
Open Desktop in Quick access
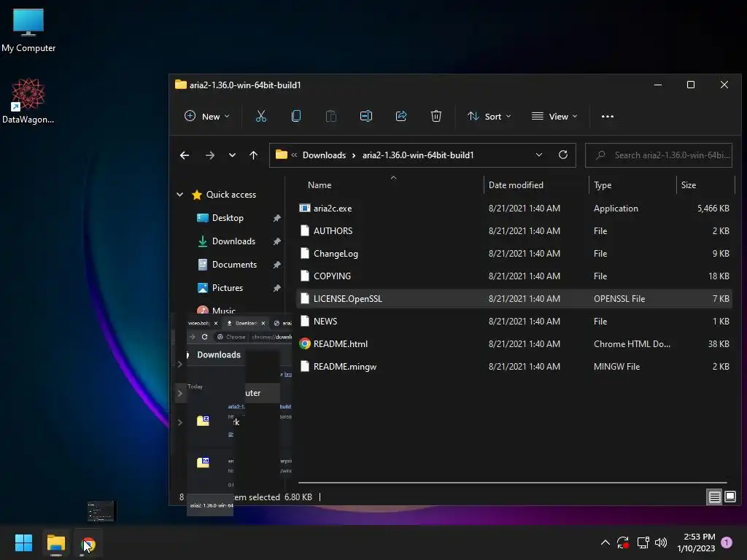[x=228, y=217]
